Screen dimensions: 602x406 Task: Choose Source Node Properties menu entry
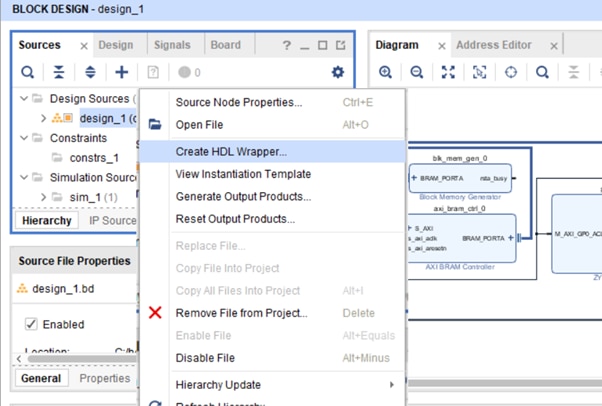[x=272, y=102]
